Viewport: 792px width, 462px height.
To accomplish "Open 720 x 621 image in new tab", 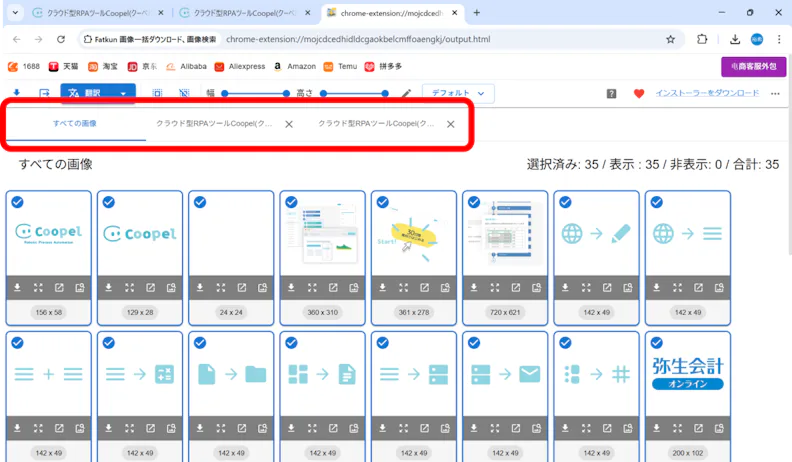I will point(516,287).
